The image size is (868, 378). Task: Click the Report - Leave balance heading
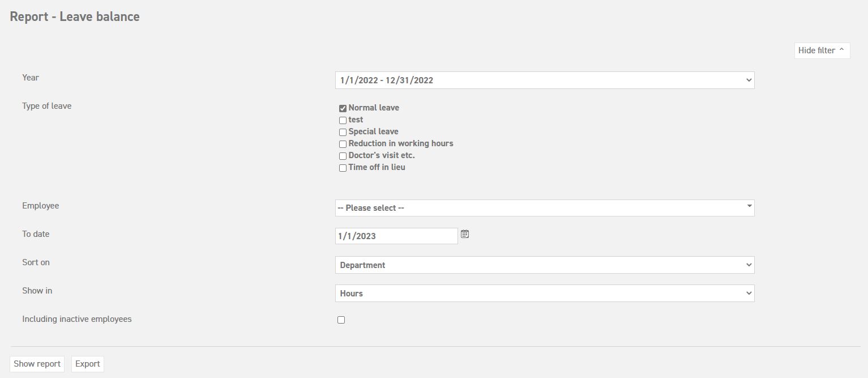pyautogui.click(x=75, y=17)
